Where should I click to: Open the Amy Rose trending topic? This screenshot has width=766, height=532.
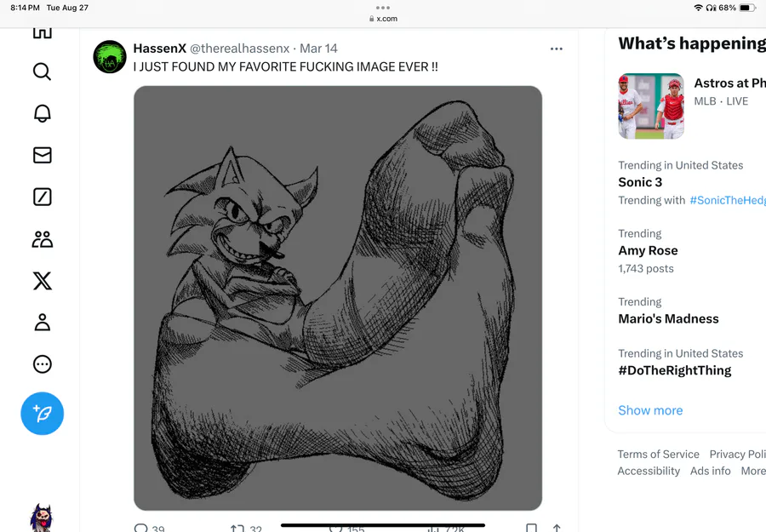(x=648, y=250)
